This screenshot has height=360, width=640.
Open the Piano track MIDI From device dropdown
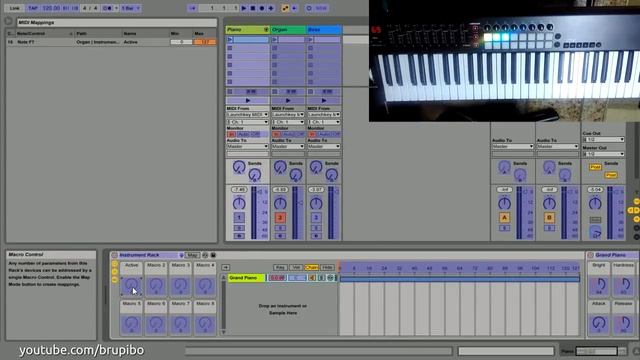pyautogui.click(x=247, y=115)
